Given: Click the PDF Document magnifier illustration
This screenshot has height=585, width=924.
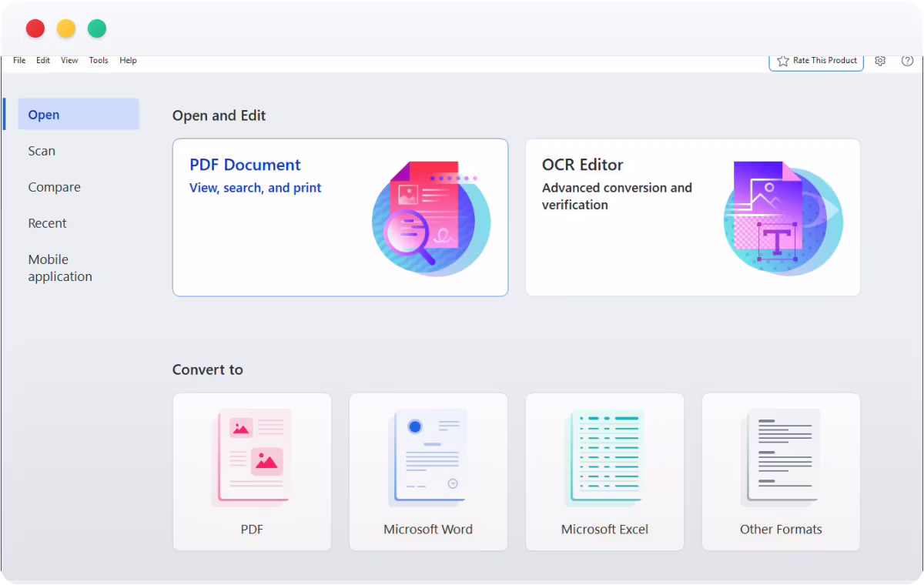Looking at the screenshot, I should (x=431, y=218).
